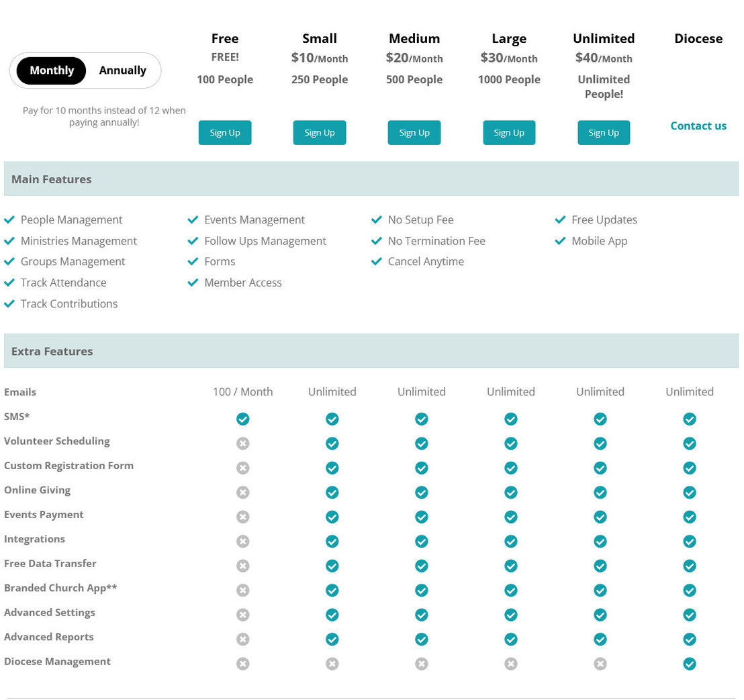This screenshot has height=700, width=744.
Task: Click the $10/Month price text
Action: (x=320, y=58)
